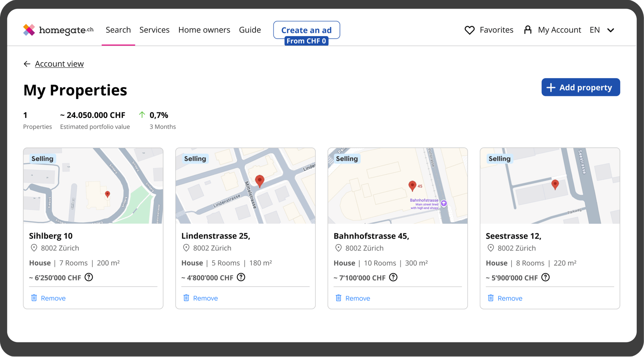Open Lindenstrasse 25 map thumbnail
Viewport: 644px width, 357px height.
point(246,186)
